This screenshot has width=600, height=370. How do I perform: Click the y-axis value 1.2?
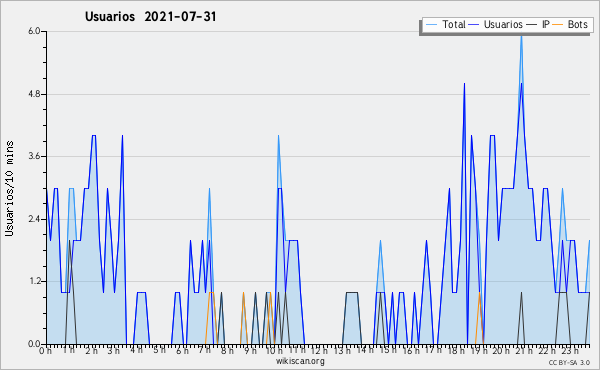34,282
